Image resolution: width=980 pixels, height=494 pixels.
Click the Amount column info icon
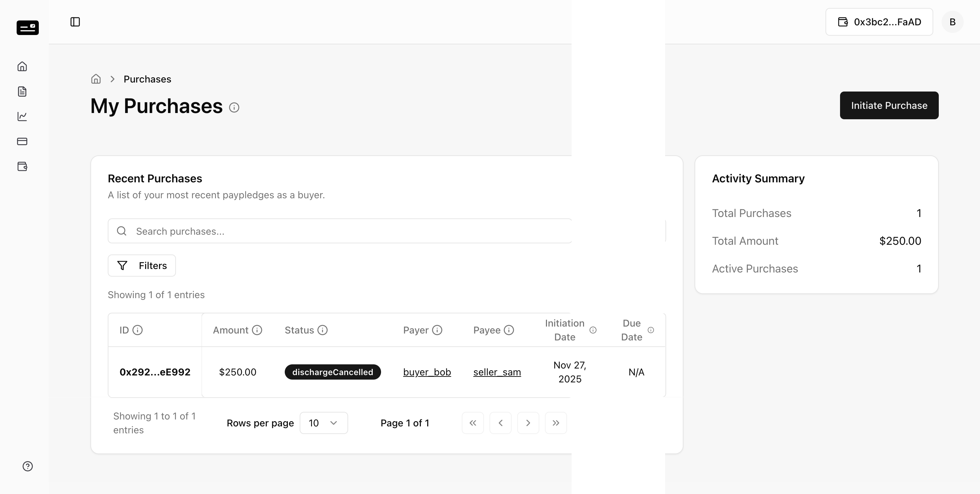pyautogui.click(x=257, y=330)
